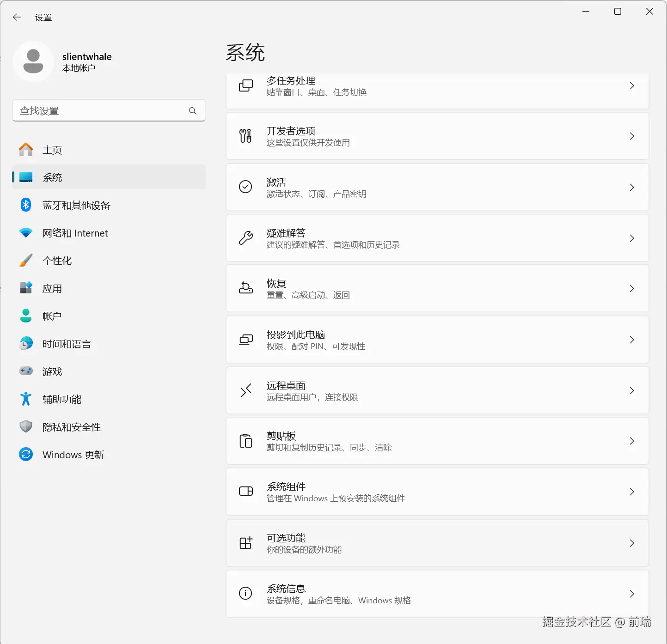
Task: Click '这些设置仅供开发使用' description
Action: tap(308, 142)
